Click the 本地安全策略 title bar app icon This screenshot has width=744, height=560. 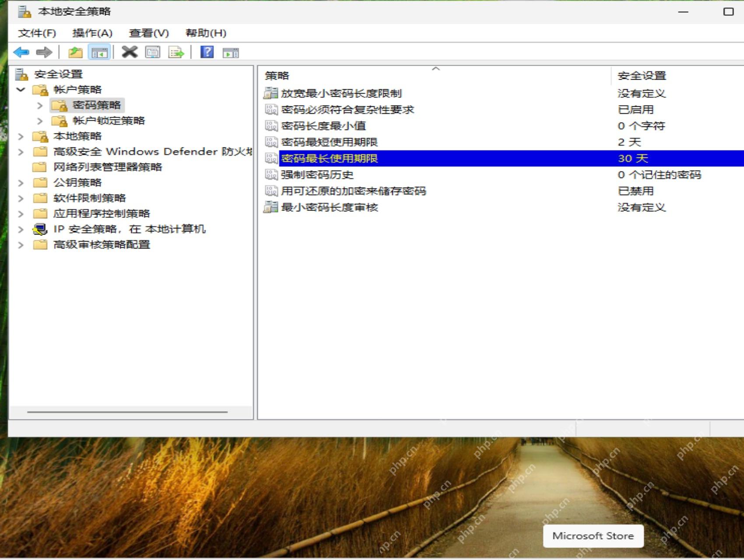[25, 12]
